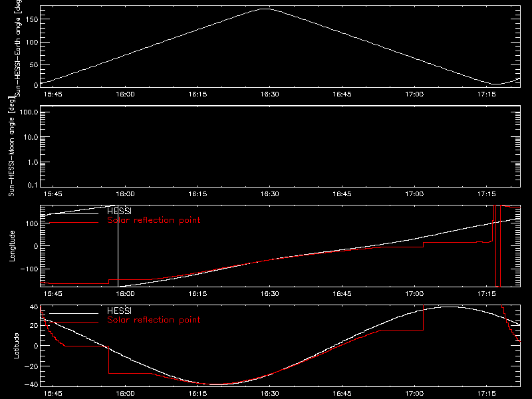
Task: Click red legend line sample in Latitude plot
Action: point(74,323)
